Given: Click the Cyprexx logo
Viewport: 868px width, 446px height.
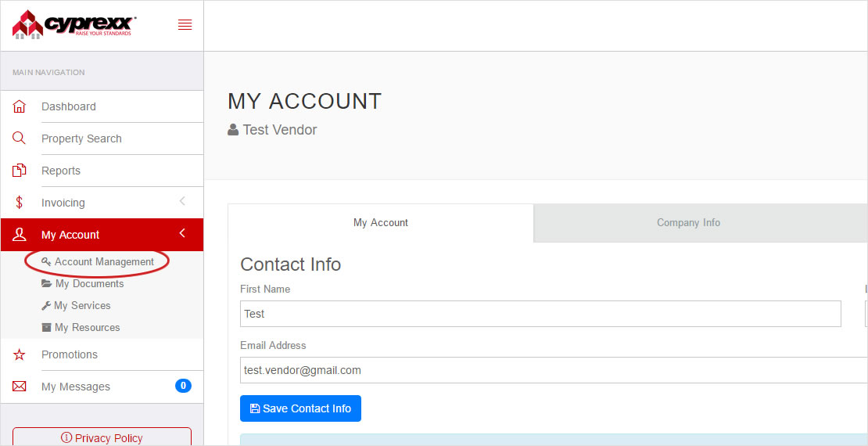Looking at the screenshot, I should tap(74, 24).
